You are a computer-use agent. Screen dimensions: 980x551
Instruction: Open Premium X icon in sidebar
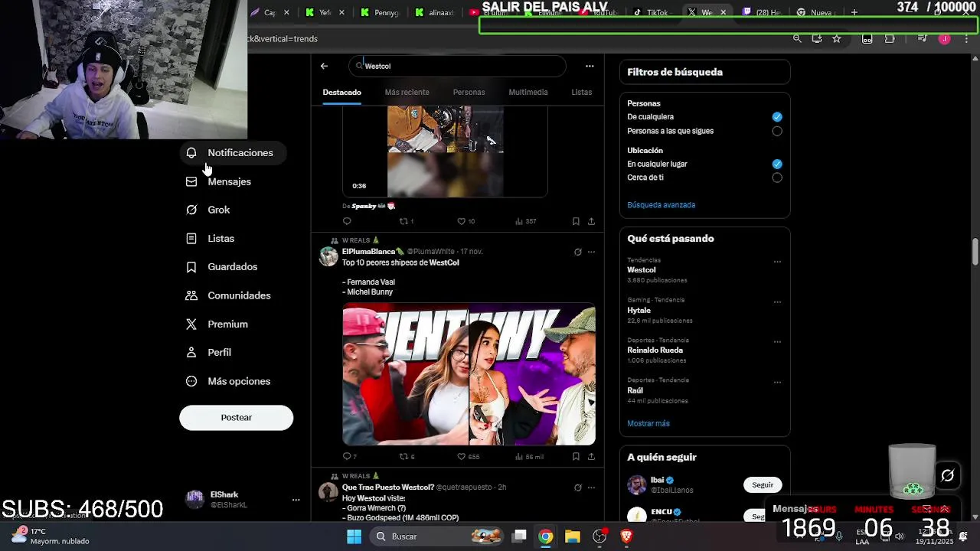191,324
